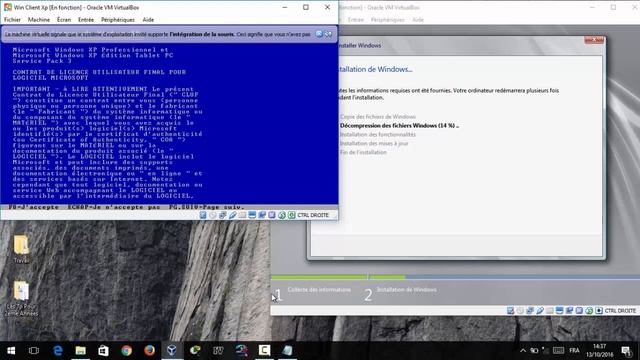Open the Aide menu in Win Client Xp window
The height and width of the screenshot is (360, 640).
148,20
